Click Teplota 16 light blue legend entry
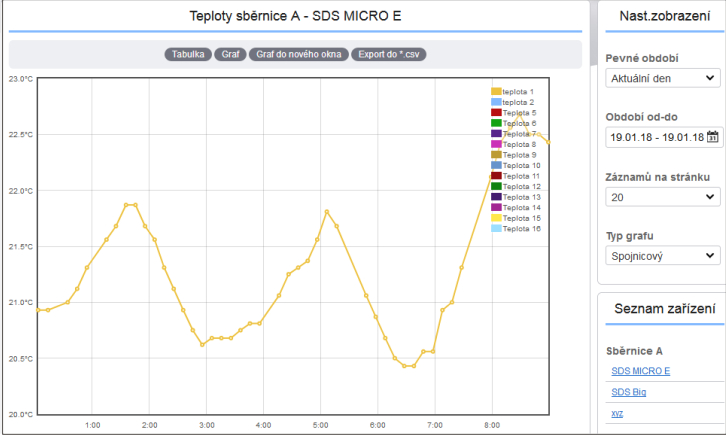726x435 pixels. pos(520,229)
